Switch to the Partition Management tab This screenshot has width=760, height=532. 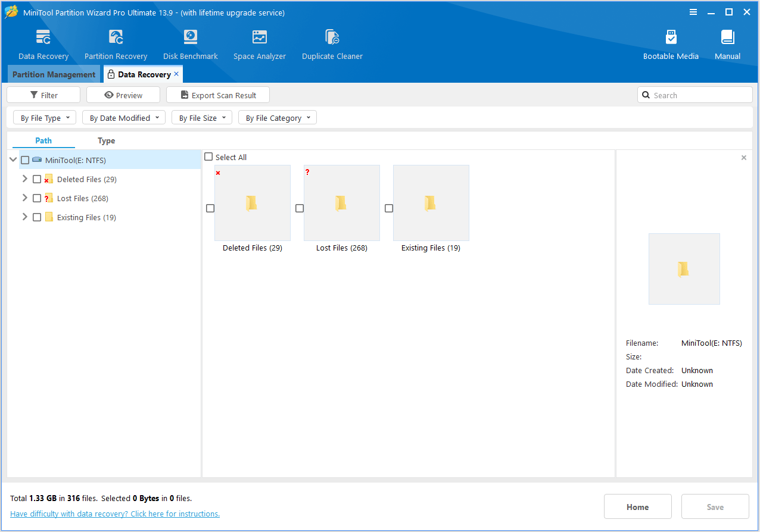[54, 74]
